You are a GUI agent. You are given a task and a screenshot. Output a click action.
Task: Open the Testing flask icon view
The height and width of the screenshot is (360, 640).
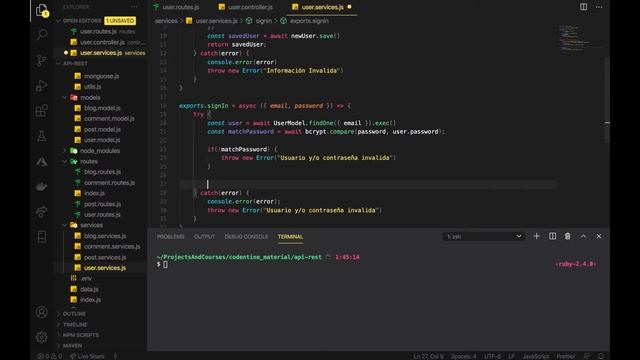coord(42,136)
